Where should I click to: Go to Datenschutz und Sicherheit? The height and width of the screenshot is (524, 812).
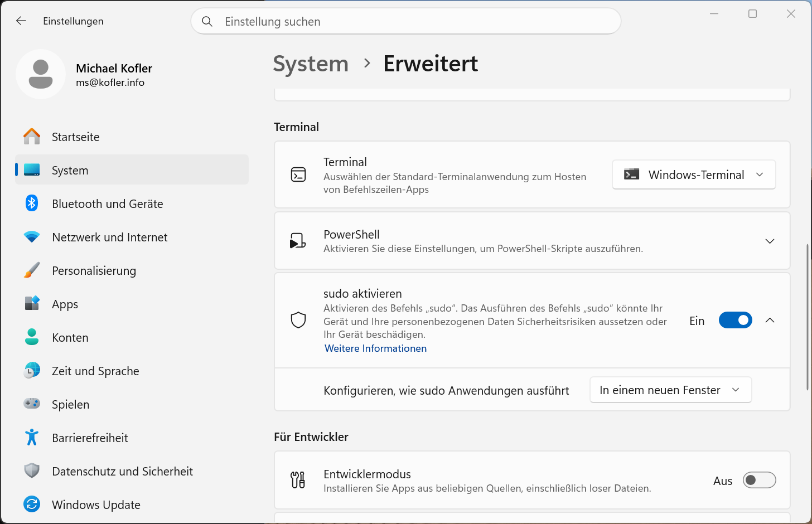(122, 472)
